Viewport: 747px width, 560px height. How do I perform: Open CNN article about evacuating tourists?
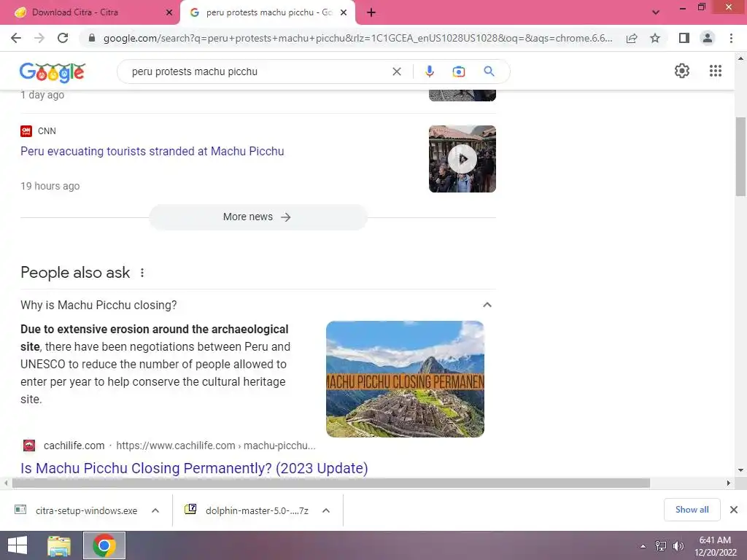[x=152, y=152]
